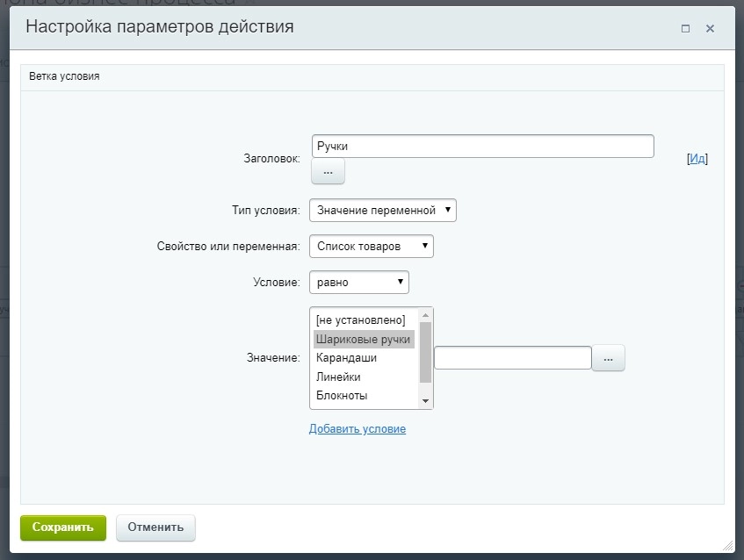
Task: Close the Настройка параметров действия dialog
Action: click(x=710, y=28)
